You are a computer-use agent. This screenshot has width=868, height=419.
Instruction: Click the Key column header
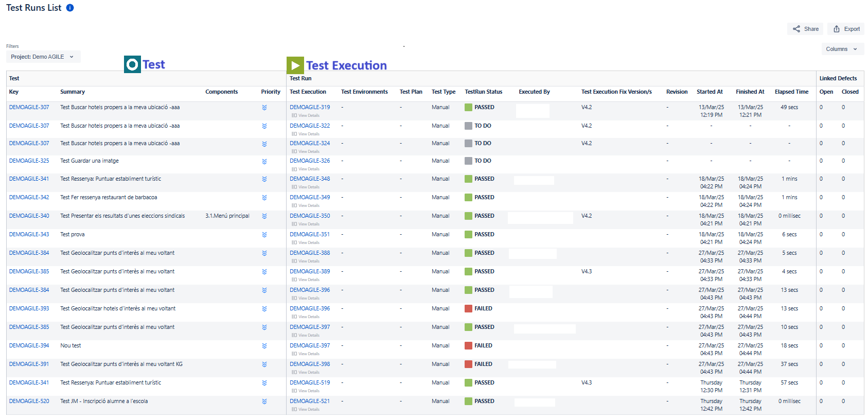tap(14, 92)
